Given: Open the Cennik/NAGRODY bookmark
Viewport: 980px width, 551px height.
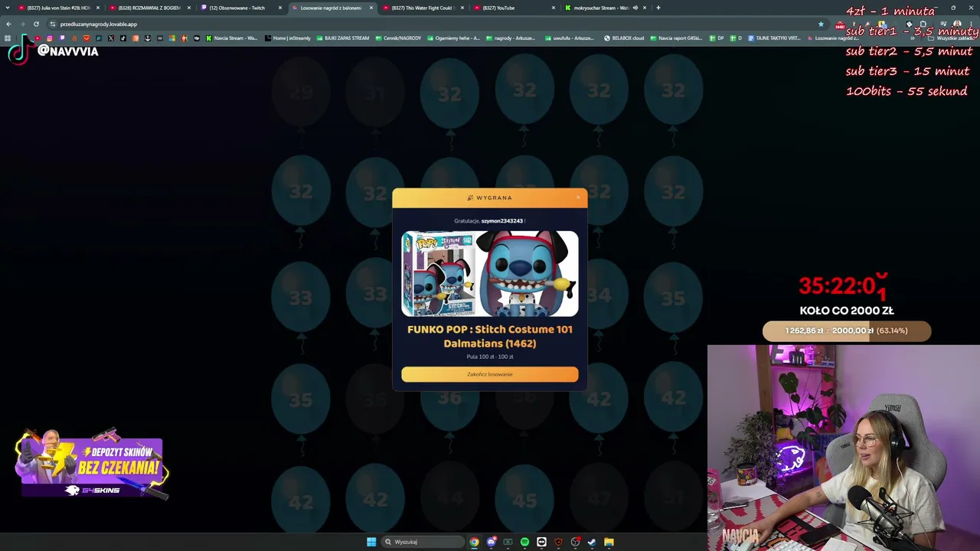Looking at the screenshot, I should [x=399, y=38].
